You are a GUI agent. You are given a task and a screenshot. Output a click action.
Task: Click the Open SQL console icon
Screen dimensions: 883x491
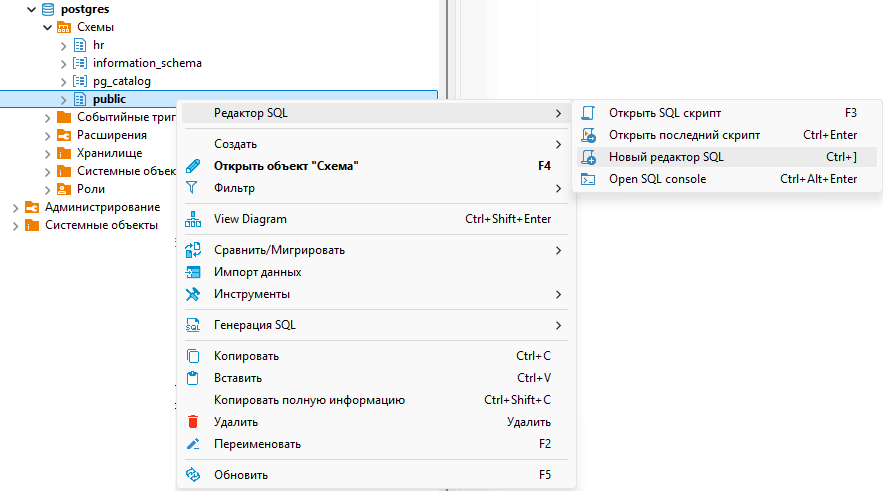pos(588,179)
